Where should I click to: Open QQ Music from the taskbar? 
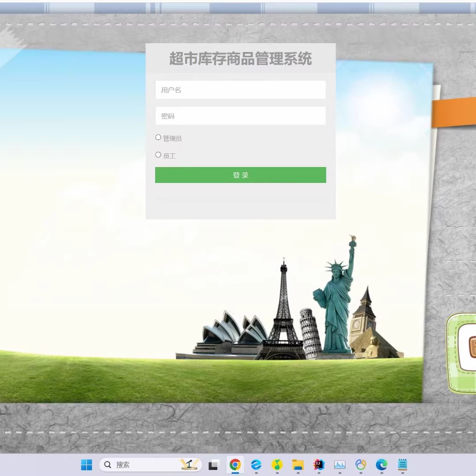coord(277,465)
